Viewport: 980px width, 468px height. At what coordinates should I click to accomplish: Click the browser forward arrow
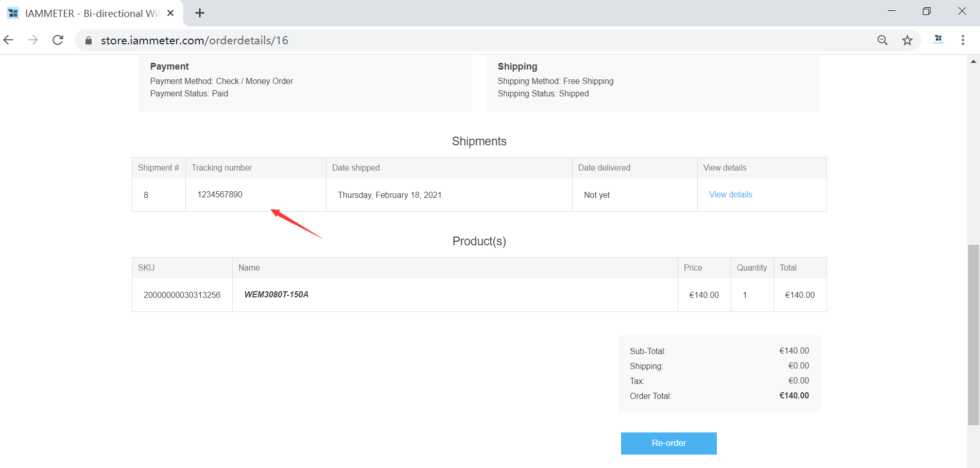click(x=33, y=40)
